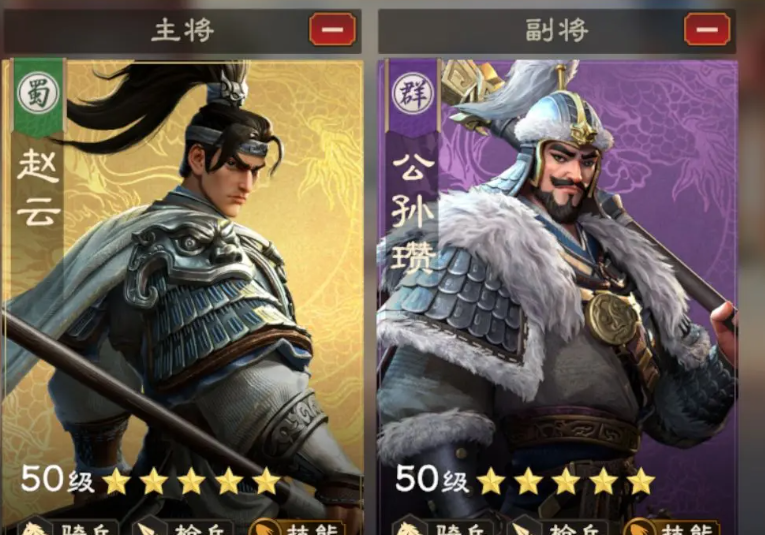Tap the cavalry horse icon under 公孙瓒
Viewport: 765px width, 535px height.
(409, 528)
